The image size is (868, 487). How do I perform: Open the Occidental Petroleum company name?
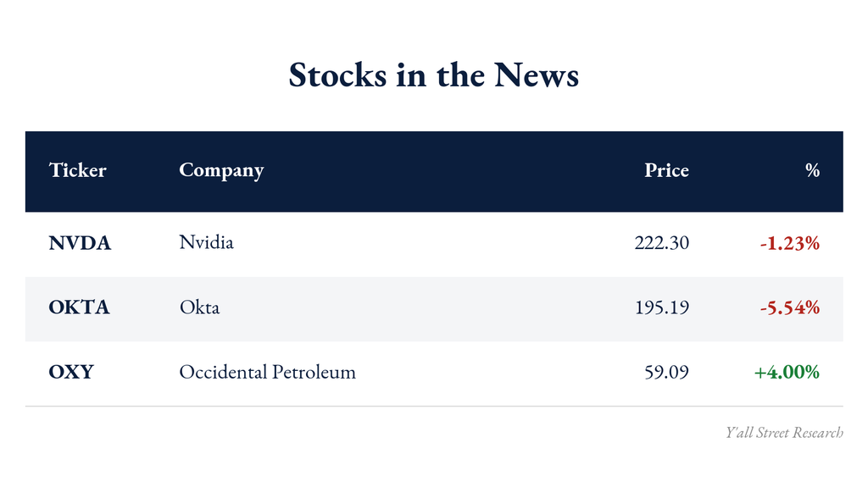(267, 372)
